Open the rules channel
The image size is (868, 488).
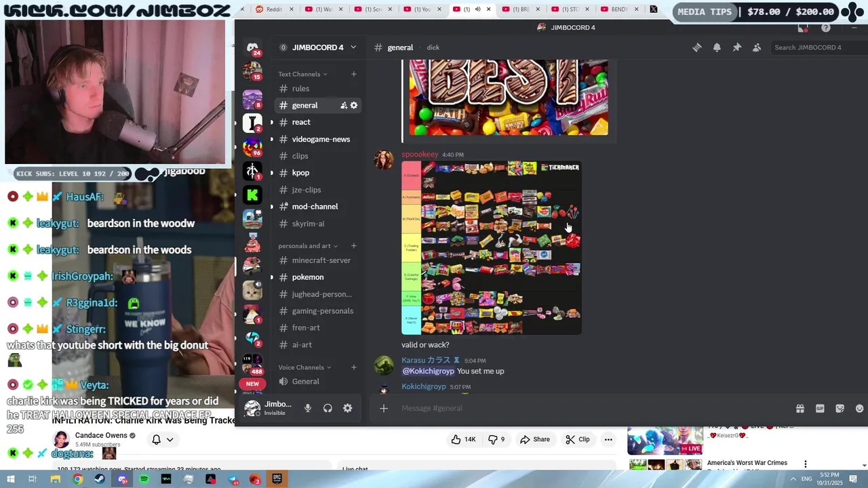(318, 89)
